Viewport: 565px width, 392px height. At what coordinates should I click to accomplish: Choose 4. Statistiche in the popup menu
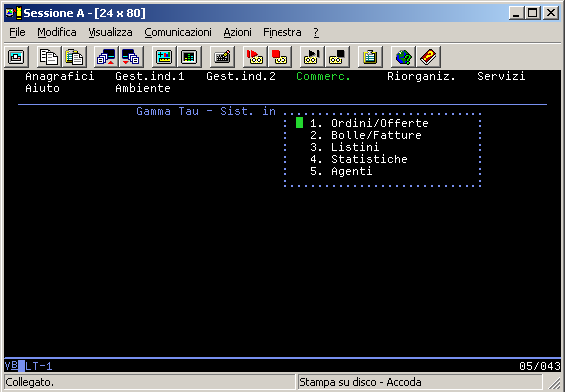pyautogui.click(x=359, y=159)
